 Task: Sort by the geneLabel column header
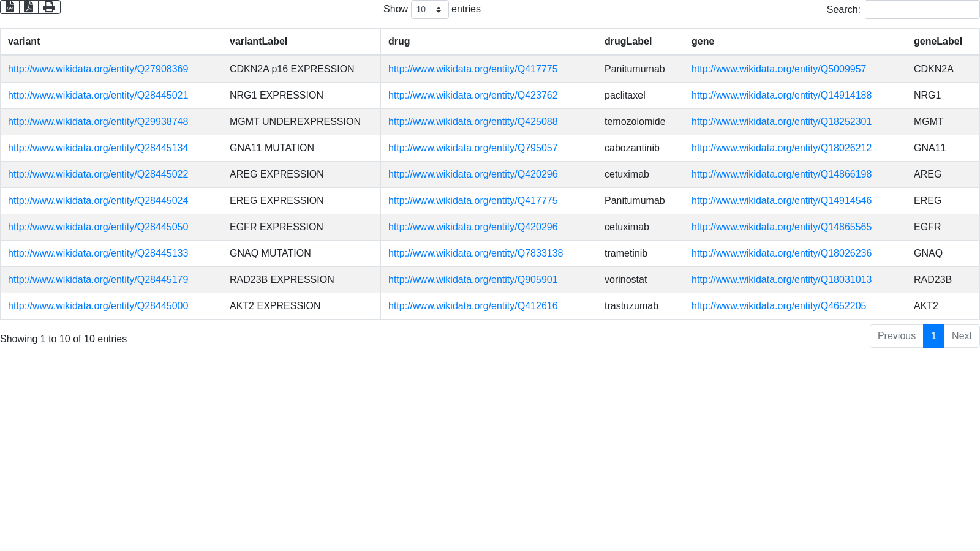pyautogui.click(x=937, y=42)
